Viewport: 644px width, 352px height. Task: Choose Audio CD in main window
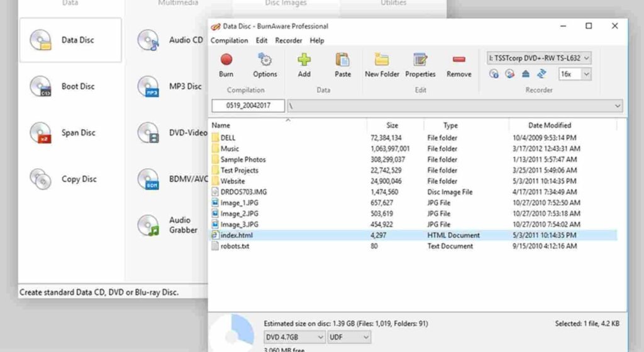pyautogui.click(x=170, y=40)
